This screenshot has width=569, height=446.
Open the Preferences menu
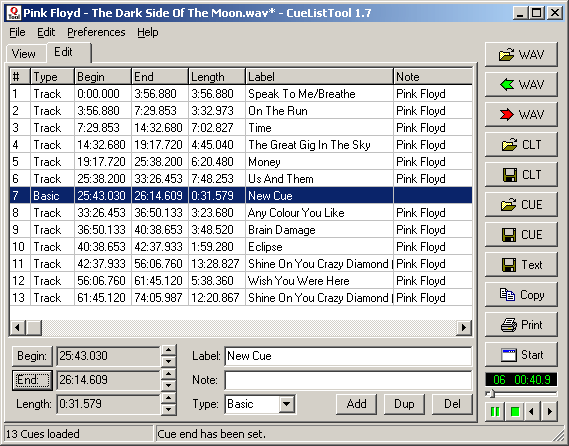[x=96, y=32]
